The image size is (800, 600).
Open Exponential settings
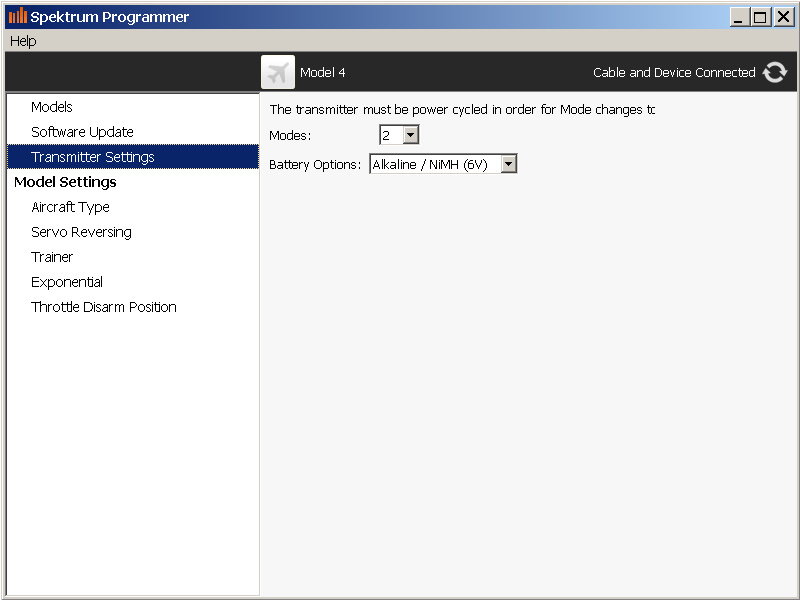(x=133, y=282)
